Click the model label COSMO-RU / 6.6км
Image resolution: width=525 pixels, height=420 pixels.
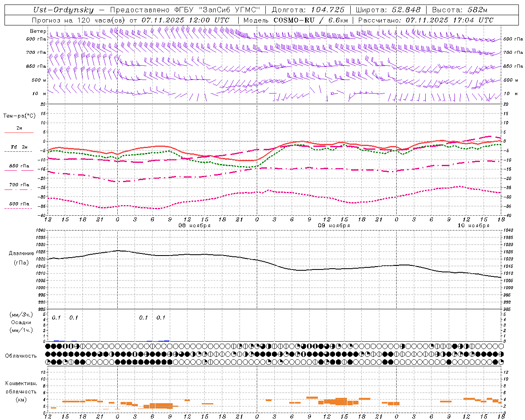[310, 20]
